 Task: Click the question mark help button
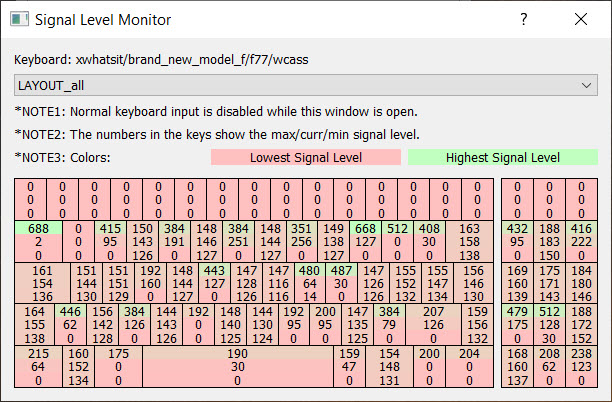(524, 20)
